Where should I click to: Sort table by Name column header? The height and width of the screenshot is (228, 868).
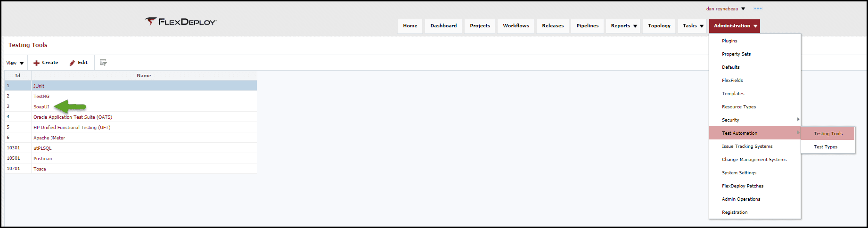pos(144,75)
